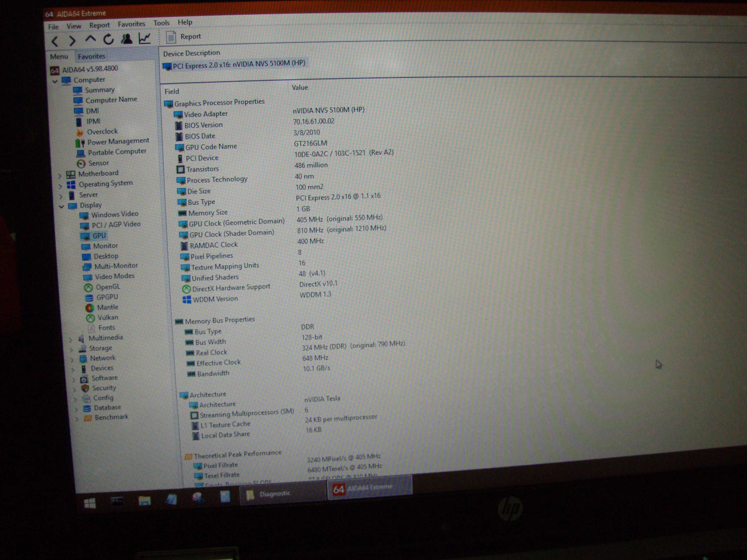Click the Multi-Monitor icon

click(87, 267)
